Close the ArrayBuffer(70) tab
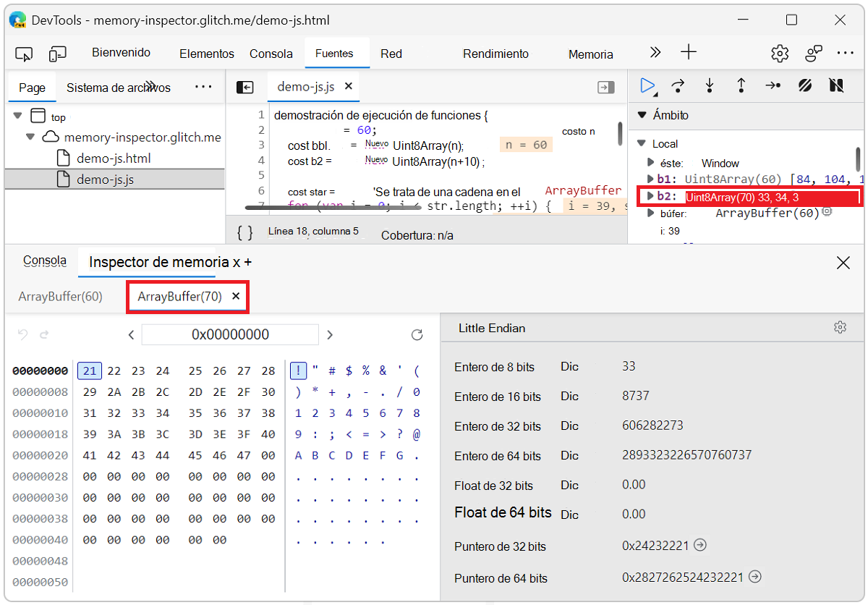The height and width of the screenshot is (605, 868). [235, 296]
